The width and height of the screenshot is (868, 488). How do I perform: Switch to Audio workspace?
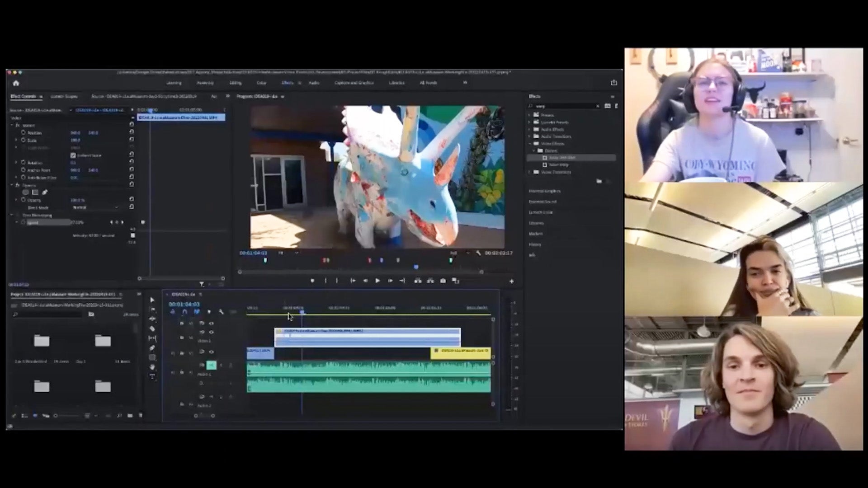[314, 83]
